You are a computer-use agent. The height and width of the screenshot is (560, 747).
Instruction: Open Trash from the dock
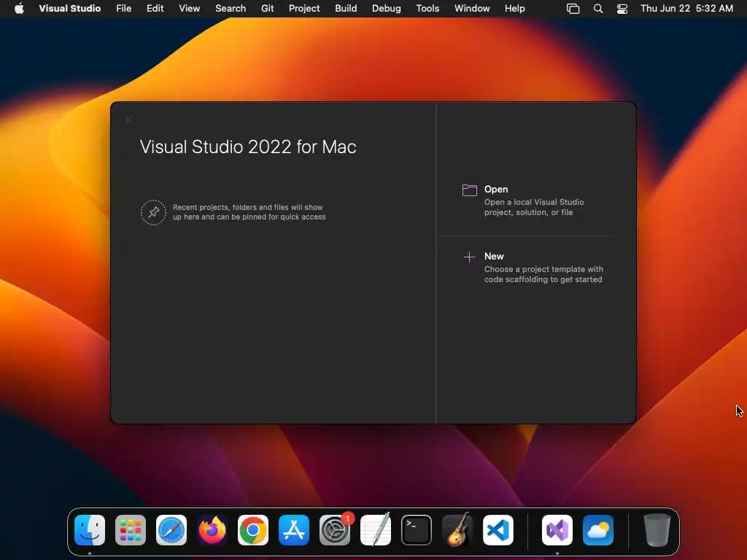657,530
